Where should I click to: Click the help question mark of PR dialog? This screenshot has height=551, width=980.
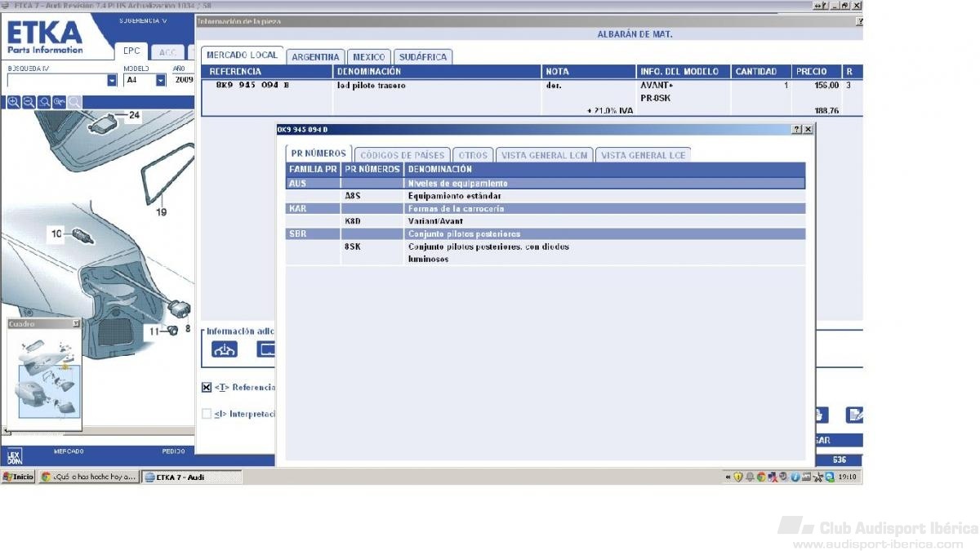point(796,130)
